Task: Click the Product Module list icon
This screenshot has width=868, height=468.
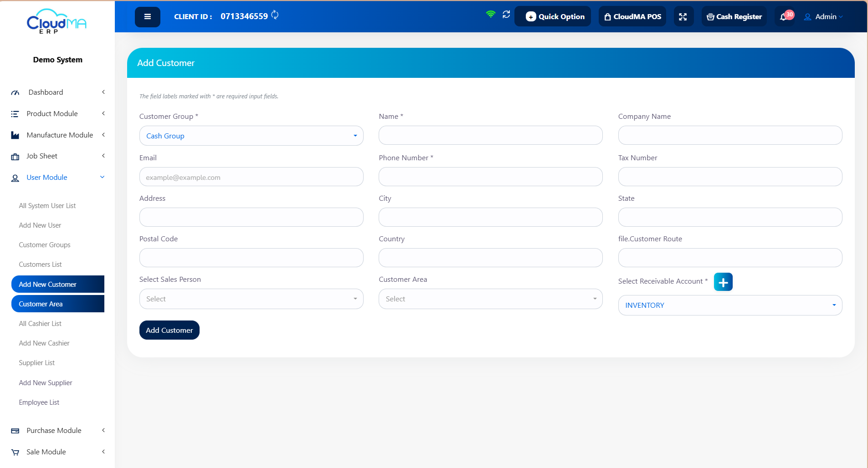Action: tap(15, 114)
